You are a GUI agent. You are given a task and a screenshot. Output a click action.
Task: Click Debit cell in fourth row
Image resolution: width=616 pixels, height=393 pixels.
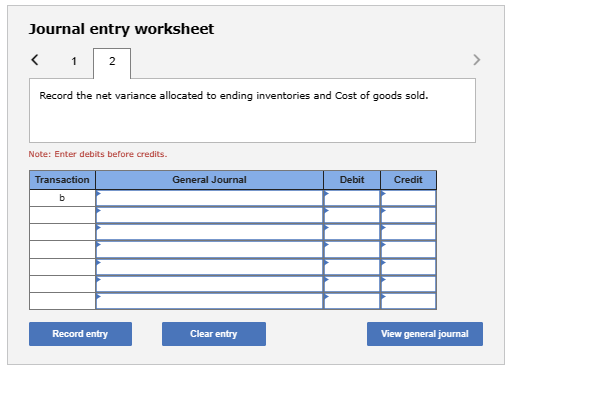click(x=352, y=250)
